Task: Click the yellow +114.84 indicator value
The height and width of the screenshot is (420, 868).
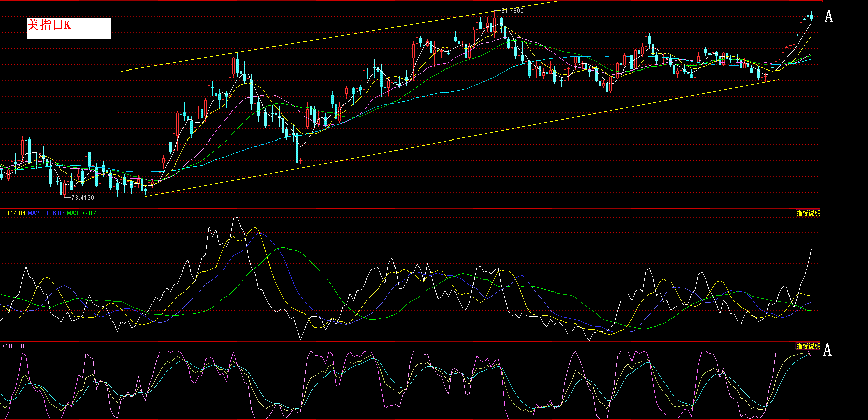Action: click(x=14, y=213)
